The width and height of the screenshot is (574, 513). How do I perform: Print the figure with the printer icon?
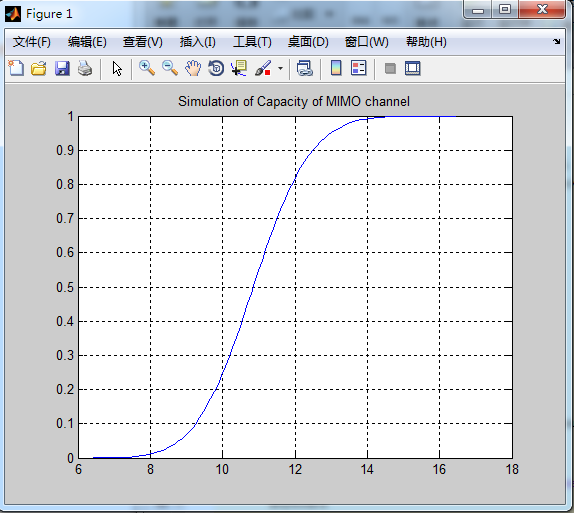(x=85, y=68)
